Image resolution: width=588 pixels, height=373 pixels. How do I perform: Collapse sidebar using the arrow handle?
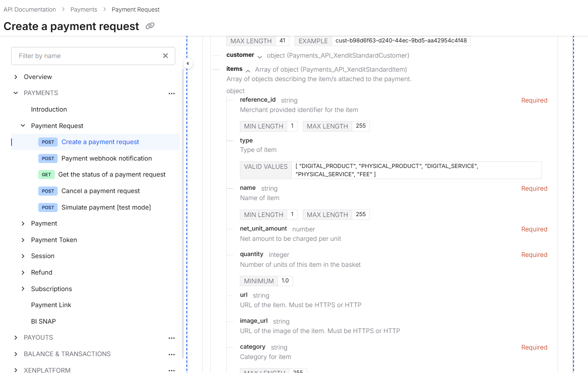click(188, 63)
